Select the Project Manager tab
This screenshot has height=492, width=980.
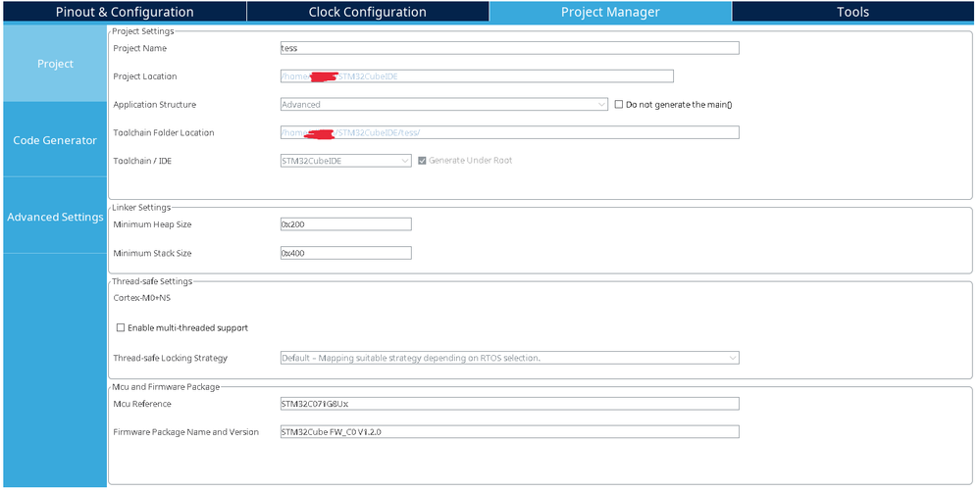pyautogui.click(x=610, y=12)
